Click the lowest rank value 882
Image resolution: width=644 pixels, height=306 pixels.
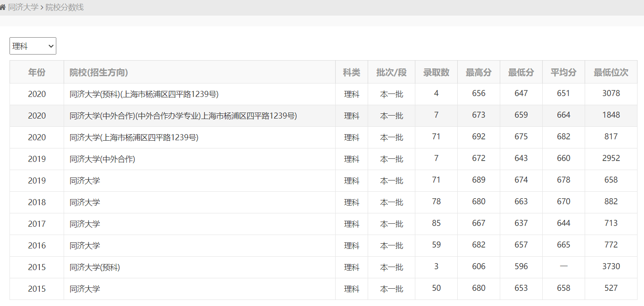[x=611, y=201]
